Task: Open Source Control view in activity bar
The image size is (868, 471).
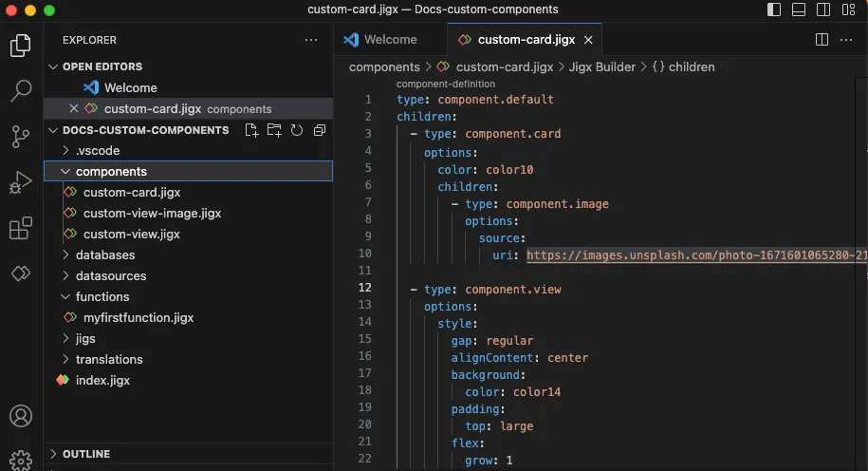Action: click(21, 137)
